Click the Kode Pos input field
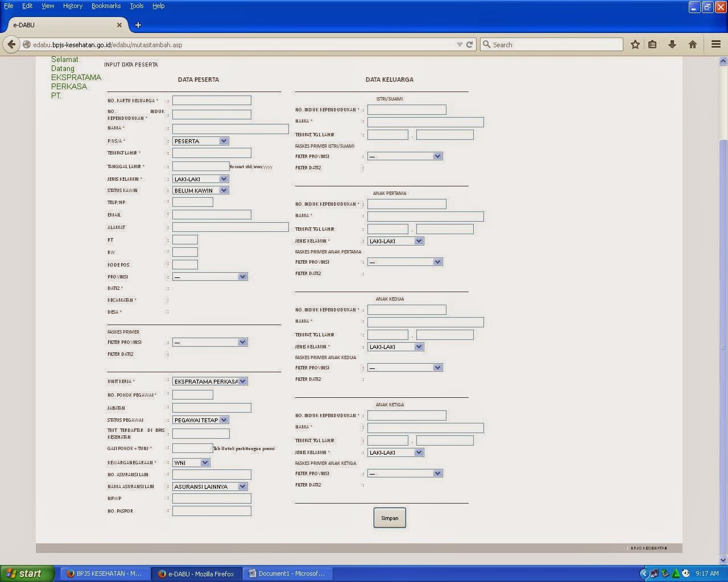 tap(185, 264)
